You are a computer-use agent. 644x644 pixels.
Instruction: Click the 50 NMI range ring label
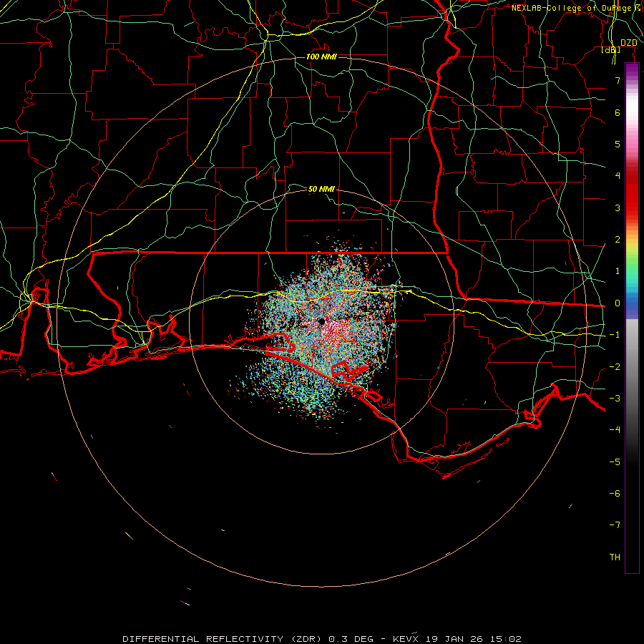coord(321,189)
